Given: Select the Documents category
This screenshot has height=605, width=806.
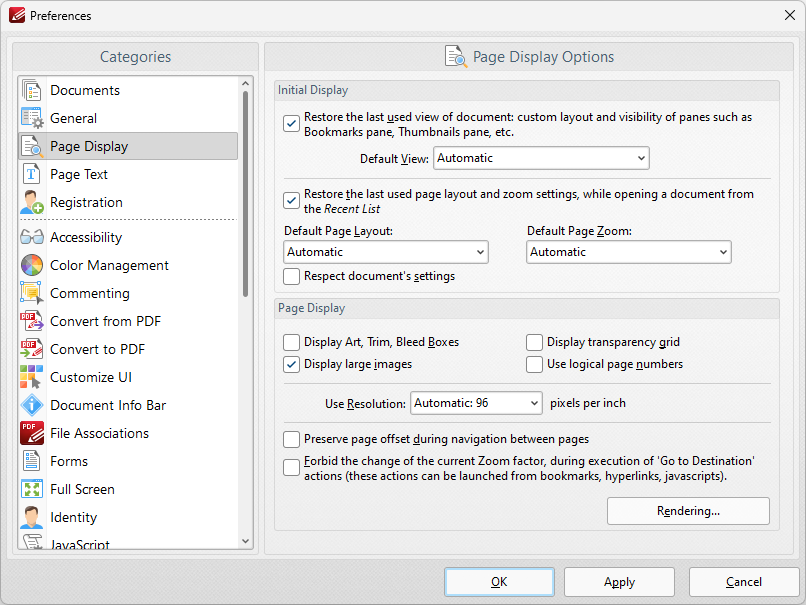Looking at the screenshot, I should coord(129,90).
